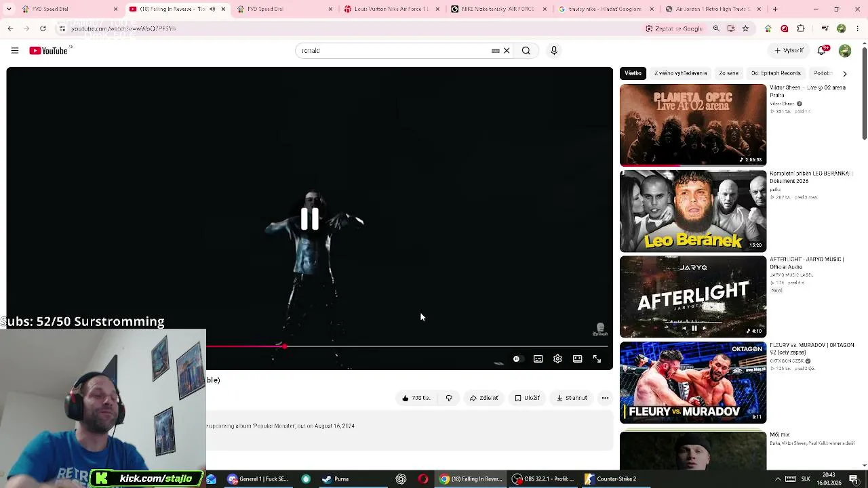Open the 'Môj mix' playlist title

point(780,434)
